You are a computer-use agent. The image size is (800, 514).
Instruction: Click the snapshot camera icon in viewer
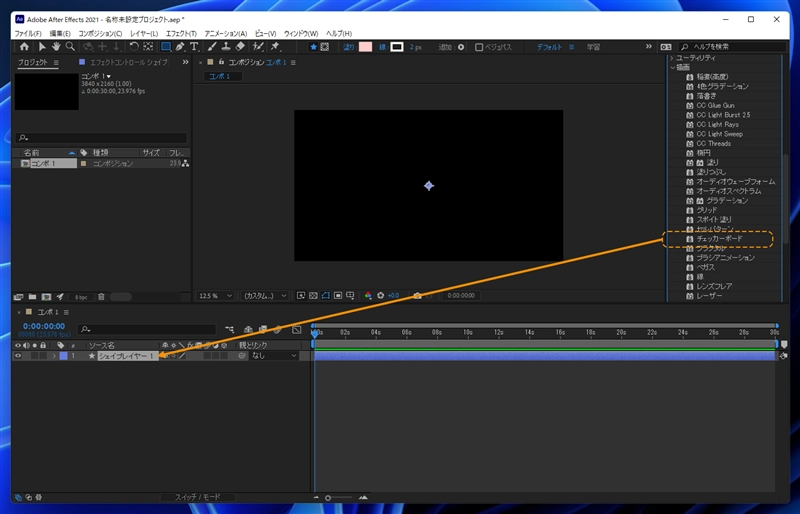pos(417,296)
